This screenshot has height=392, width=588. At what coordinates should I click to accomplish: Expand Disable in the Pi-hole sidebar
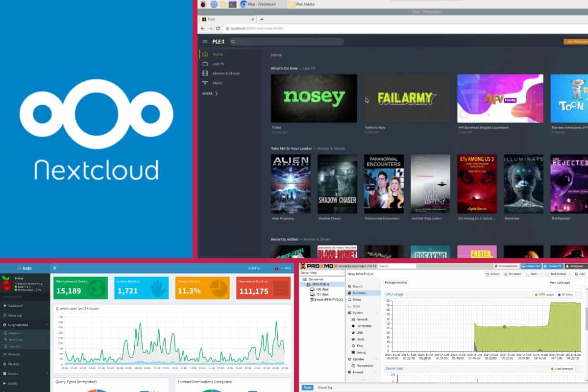tap(24, 373)
